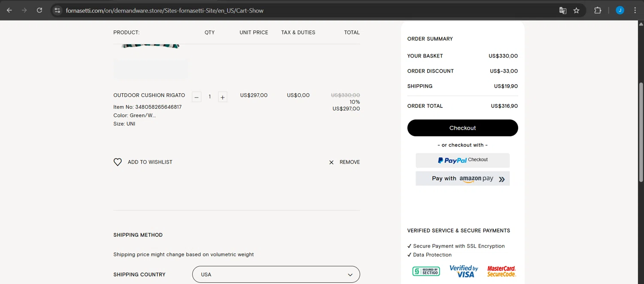The width and height of the screenshot is (644, 284).
Task: Proceed with the black Checkout button
Action: pyautogui.click(x=462, y=128)
